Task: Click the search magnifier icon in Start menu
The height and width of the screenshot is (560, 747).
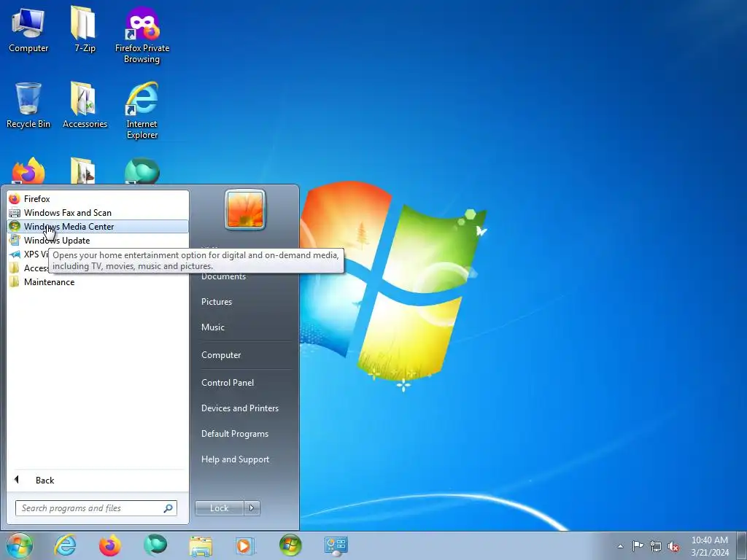Action: [x=169, y=508]
